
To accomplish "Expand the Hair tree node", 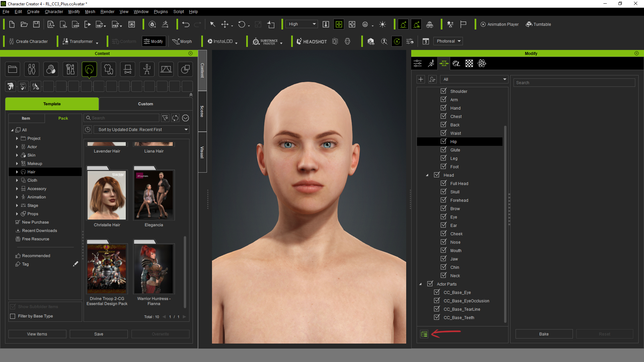I will coord(17,172).
